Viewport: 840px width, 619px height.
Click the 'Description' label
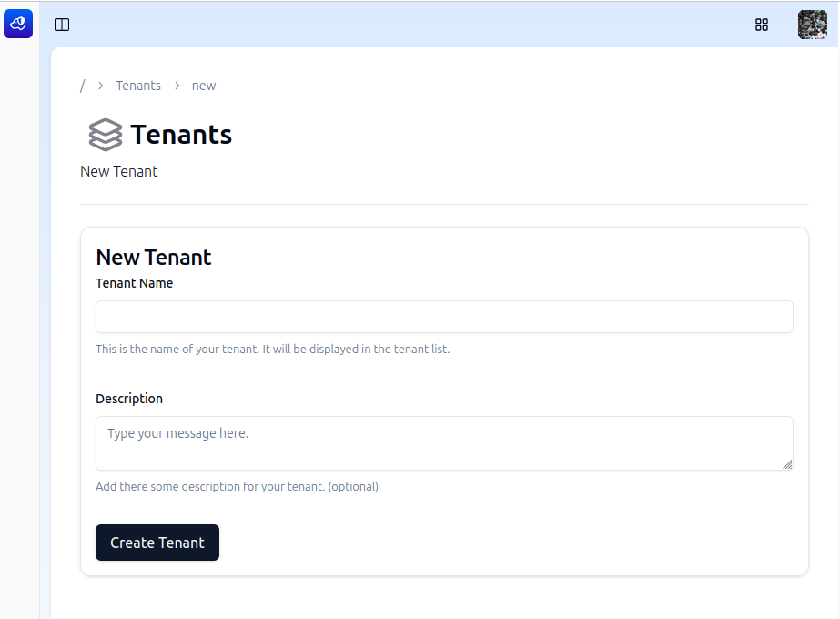[x=129, y=399]
